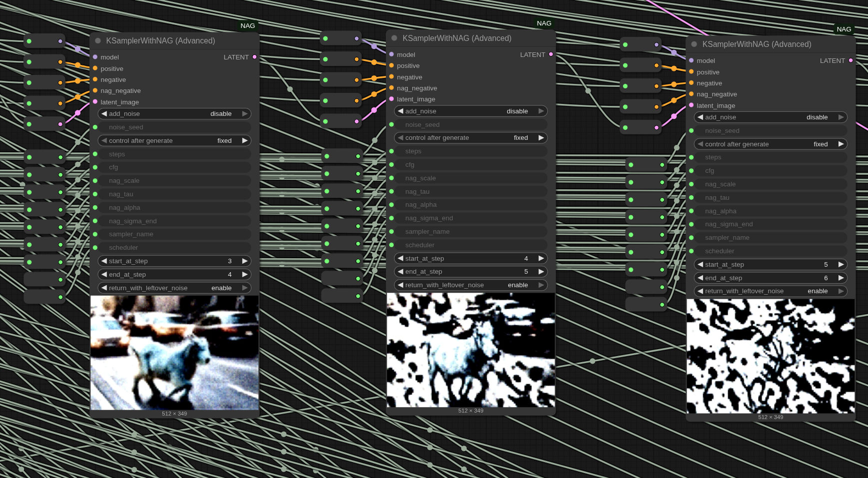
Task: Click the greyed 'nag_scale' field on the middle node
Action: [x=471, y=178]
